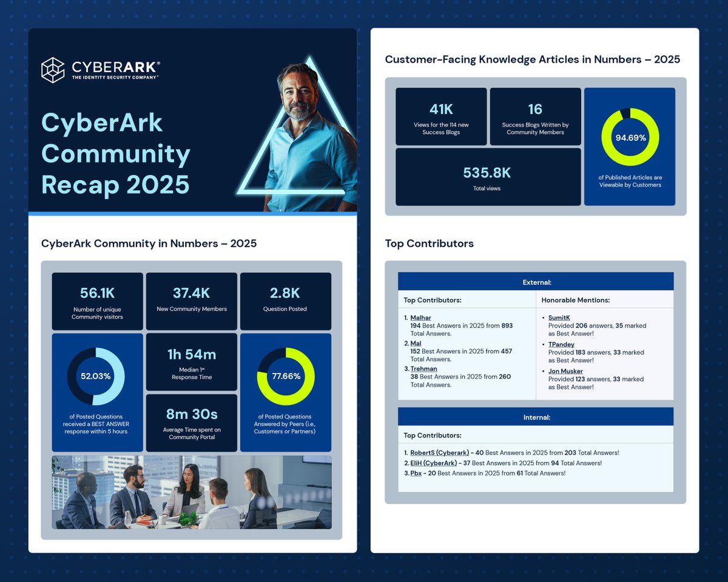Viewport: 728px width, 582px height.
Task: Click the 41K Success Blogs views value
Action: coord(441,109)
